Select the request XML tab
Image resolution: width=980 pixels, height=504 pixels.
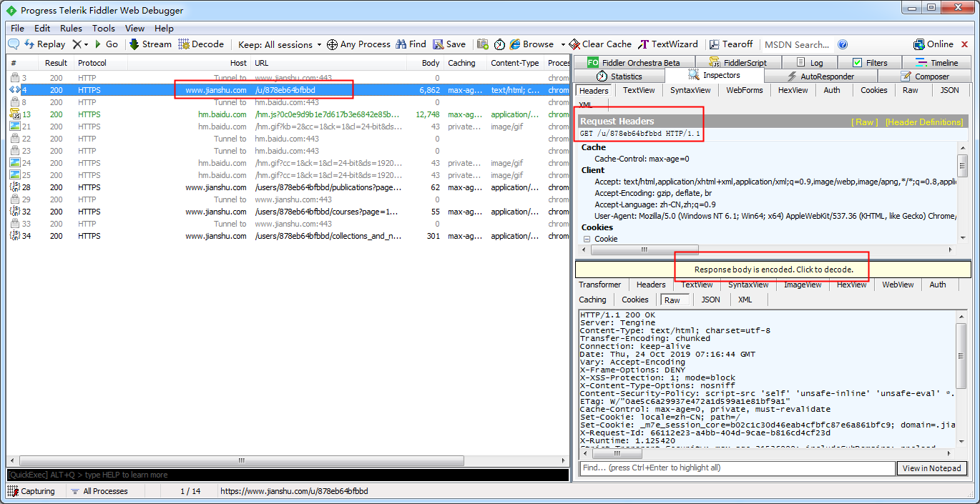585,104
